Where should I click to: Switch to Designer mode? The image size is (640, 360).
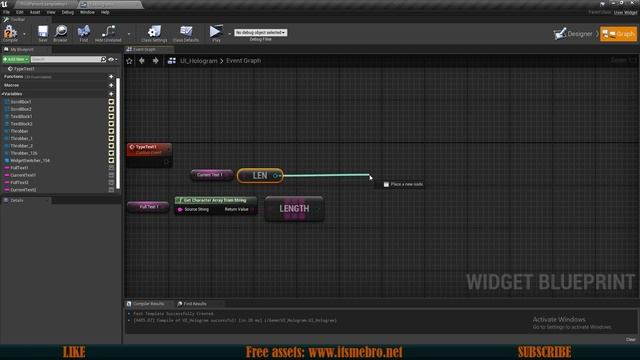573,34
